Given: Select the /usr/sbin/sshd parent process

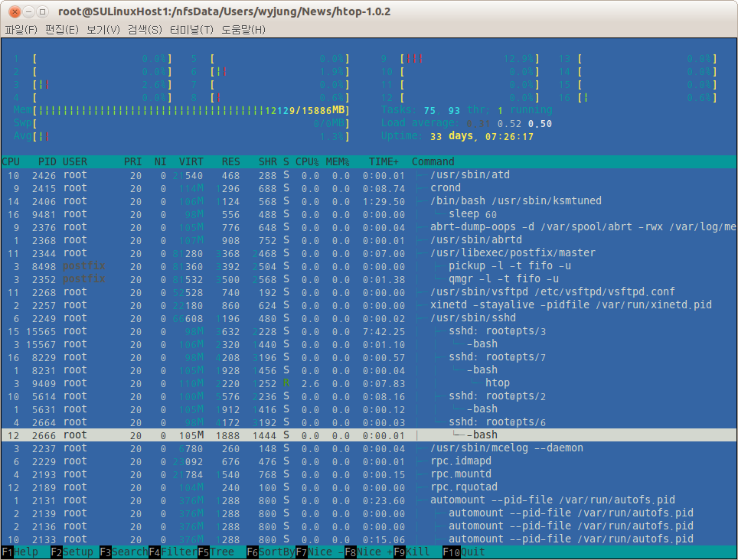Looking at the screenshot, I should [369, 317].
